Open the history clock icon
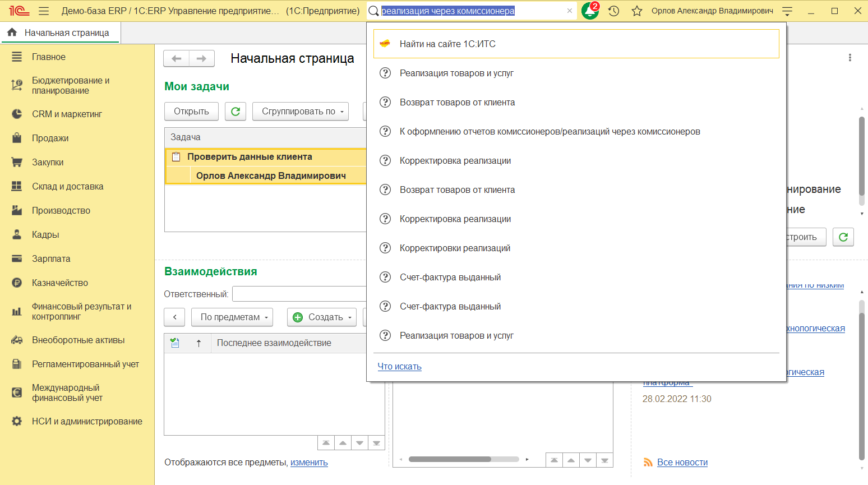The image size is (868, 485). point(614,11)
